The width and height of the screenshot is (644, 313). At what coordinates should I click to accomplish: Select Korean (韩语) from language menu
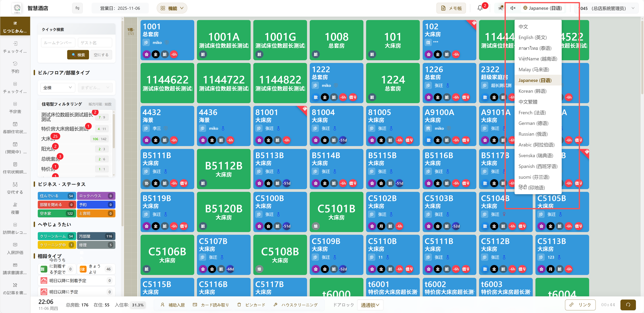click(532, 91)
